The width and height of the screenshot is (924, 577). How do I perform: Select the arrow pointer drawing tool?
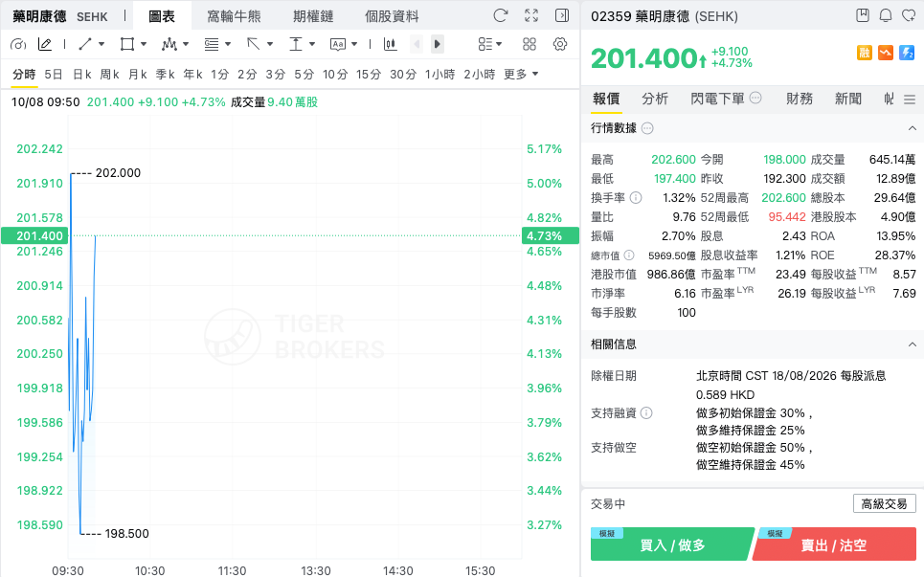(254, 44)
